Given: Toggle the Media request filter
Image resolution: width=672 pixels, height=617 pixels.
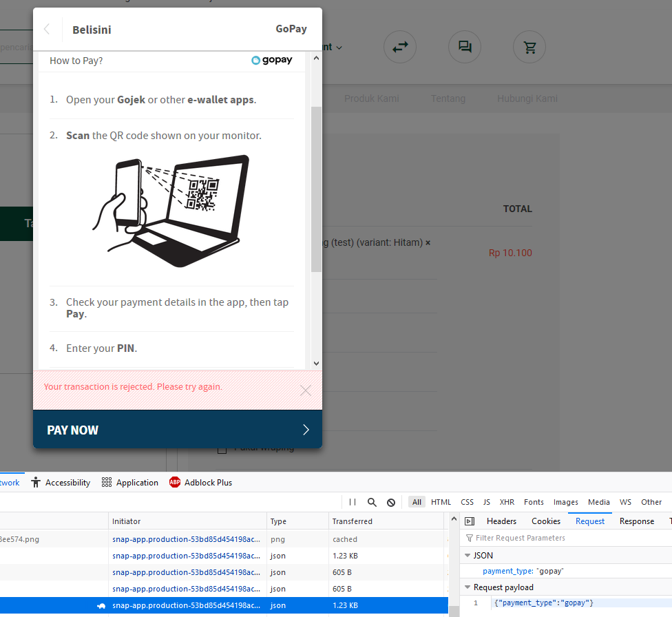Looking at the screenshot, I should tap(599, 502).
